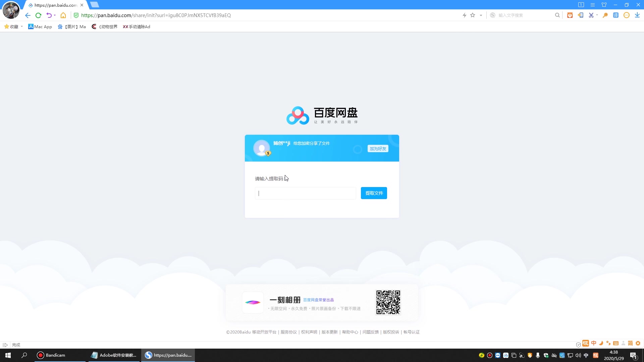Click the scissors capture tool icon
Viewport: 644px width, 362px height.
[591, 15]
